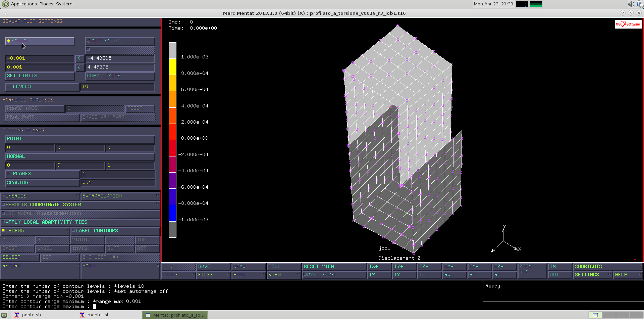This screenshot has height=319, width=644.
Task: Click the blue legend color band
Action: coord(172,213)
